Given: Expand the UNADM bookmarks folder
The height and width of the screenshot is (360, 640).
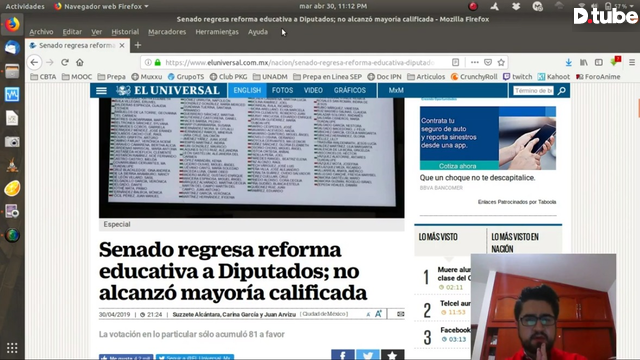Looking at the screenshot, I should click(270, 77).
